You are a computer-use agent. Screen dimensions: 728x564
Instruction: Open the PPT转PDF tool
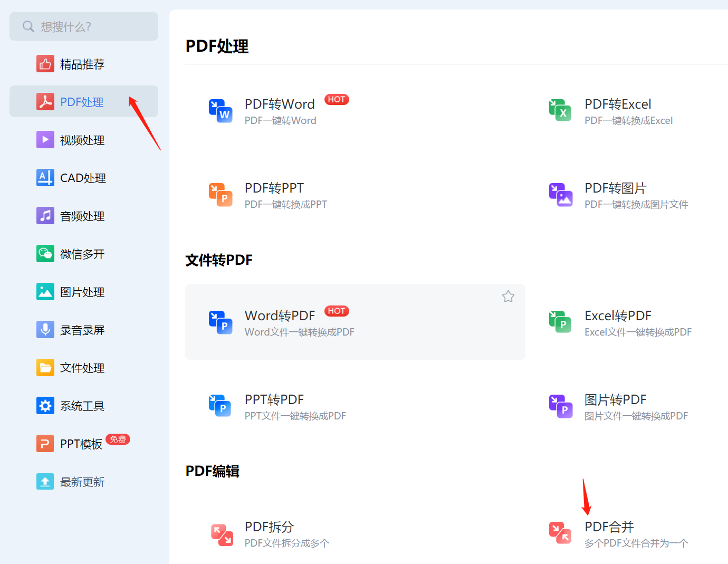coord(274,399)
